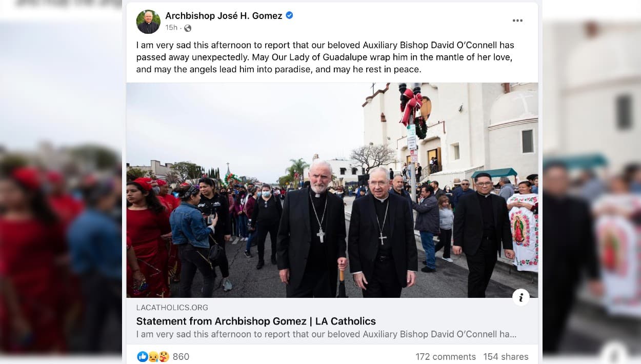Click the public globe privacy icon
The height and width of the screenshot is (364, 641).
188,28
